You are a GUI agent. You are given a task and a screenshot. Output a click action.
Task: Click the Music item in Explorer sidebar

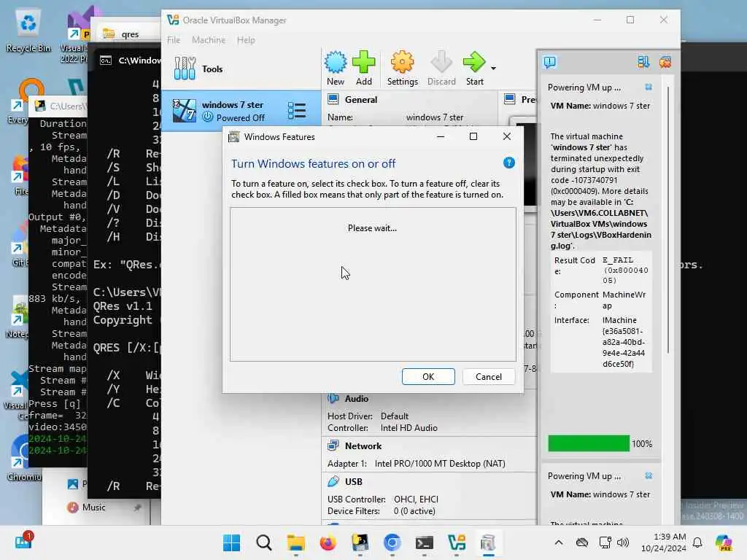94,507
